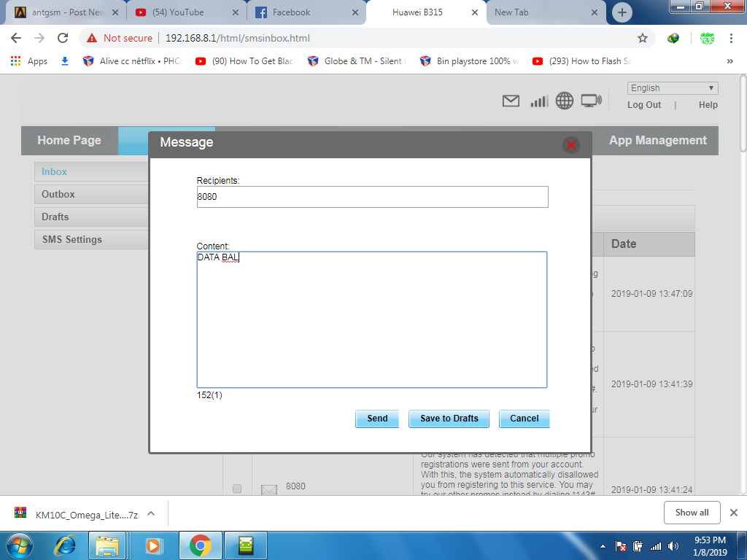The width and height of the screenshot is (747, 560).
Task: Click the Not secure warning icon
Action: point(92,38)
